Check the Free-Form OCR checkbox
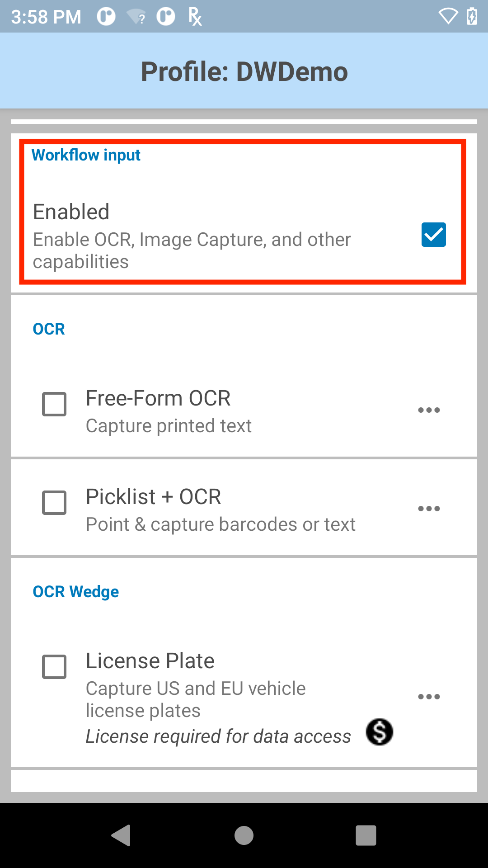This screenshot has width=488, height=868. [54, 404]
